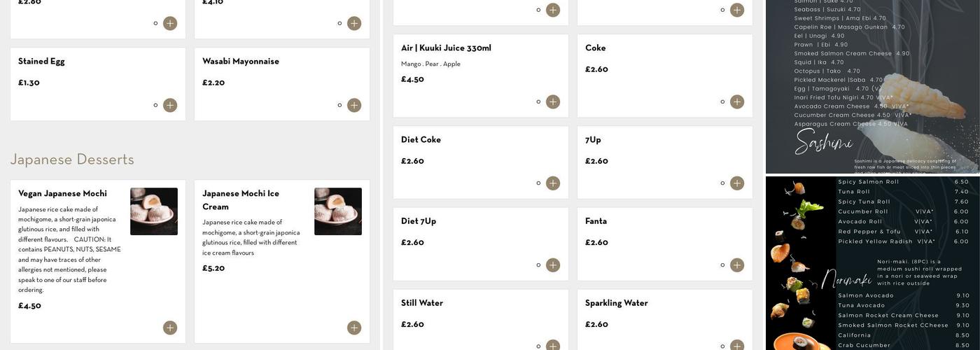Add Stained Egg to the order
980x350 pixels.
click(x=170, y=105)
